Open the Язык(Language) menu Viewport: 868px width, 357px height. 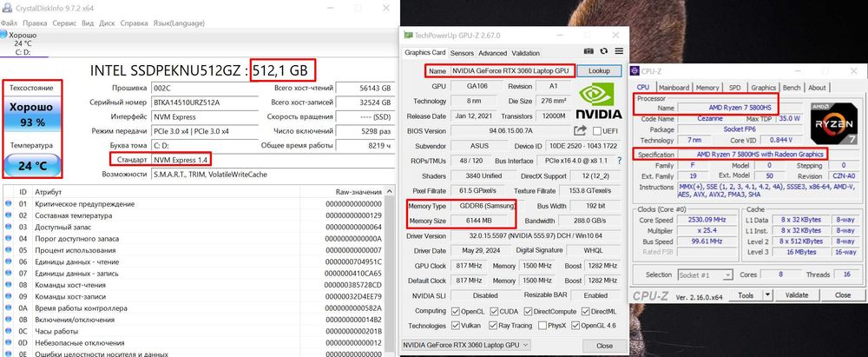click(x=178, y=23)
